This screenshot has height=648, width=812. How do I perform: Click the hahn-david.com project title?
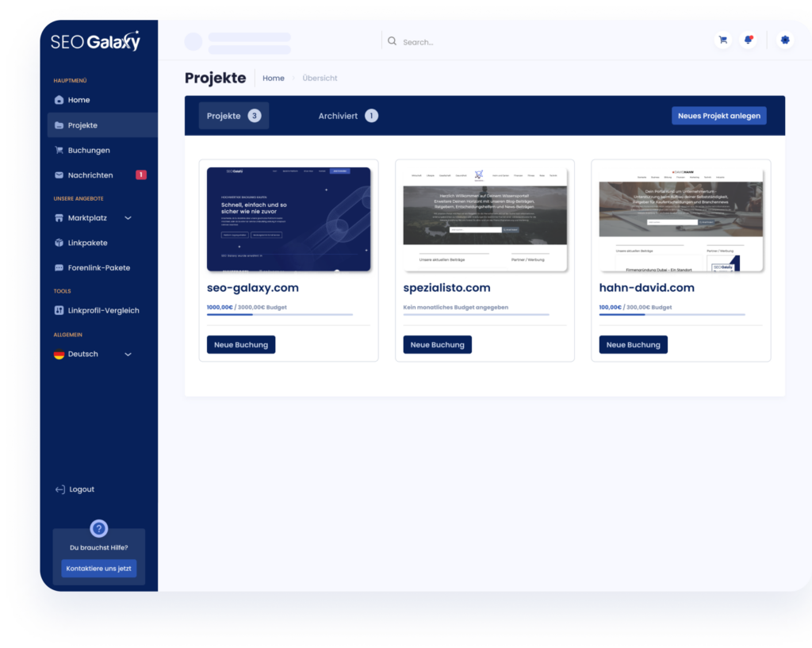[x=646, y=288]
